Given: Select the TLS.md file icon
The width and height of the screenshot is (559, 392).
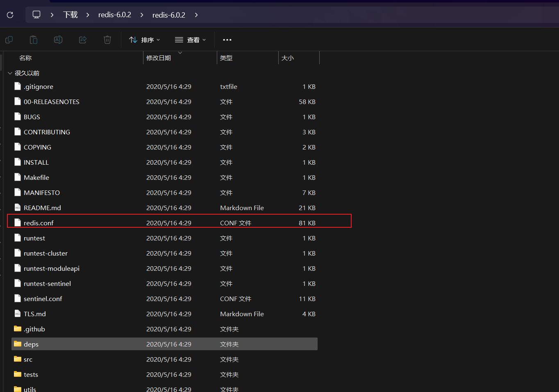Looking at the screenshot, I should click(18, 313).
